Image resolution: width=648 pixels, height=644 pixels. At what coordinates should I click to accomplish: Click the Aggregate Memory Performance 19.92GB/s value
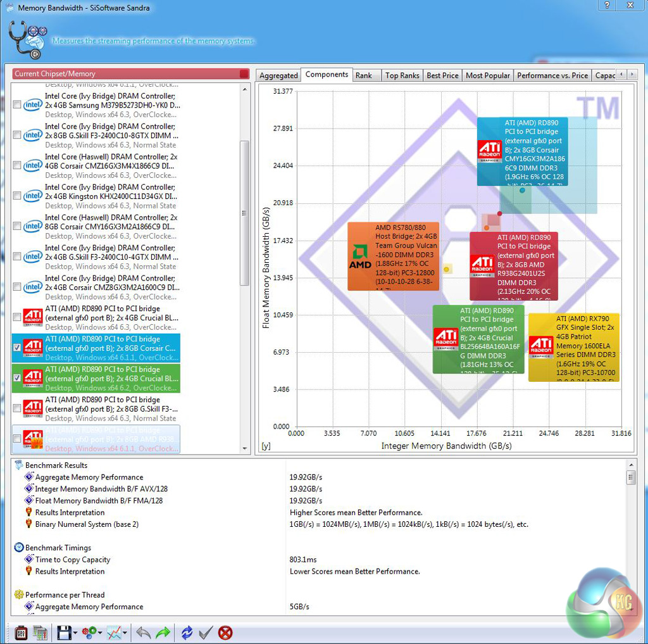(x=306, y=477)
